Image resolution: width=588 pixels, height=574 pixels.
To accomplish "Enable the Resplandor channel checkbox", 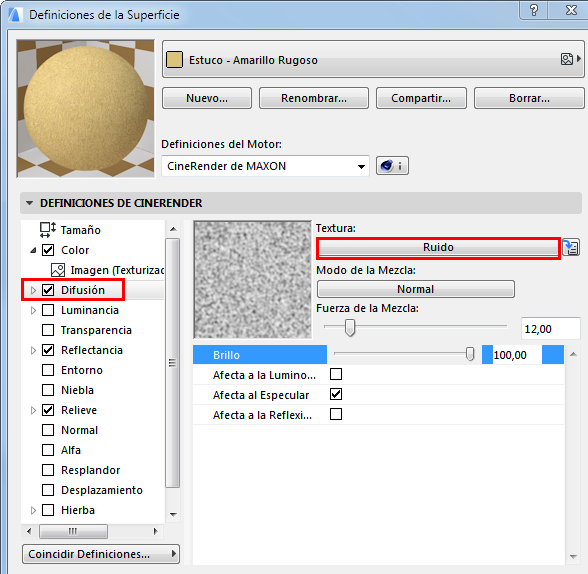I will (48, 470).
